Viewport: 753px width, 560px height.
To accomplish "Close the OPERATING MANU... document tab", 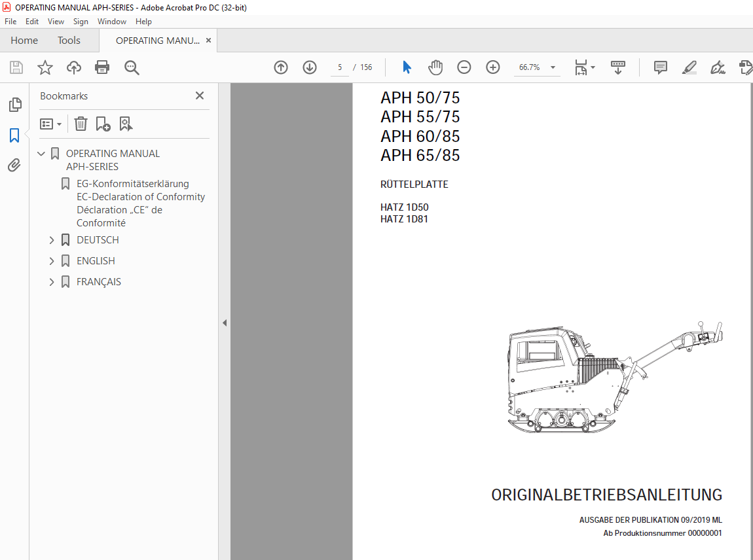I will 208,41.
